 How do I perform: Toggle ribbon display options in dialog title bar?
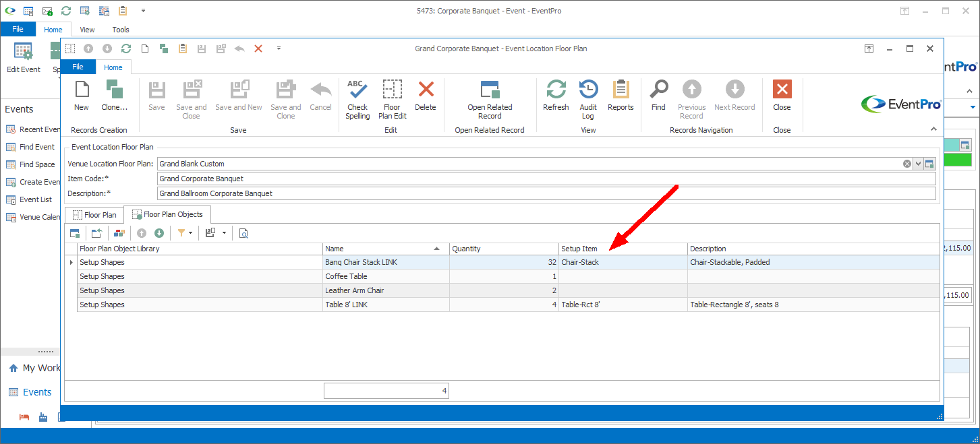(869, 49)
